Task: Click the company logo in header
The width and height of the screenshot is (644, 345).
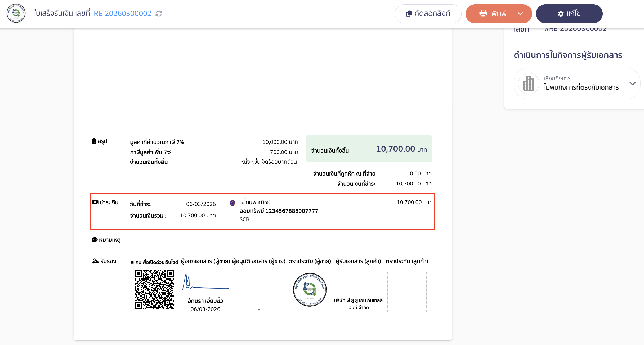Action: coord(16,13)
